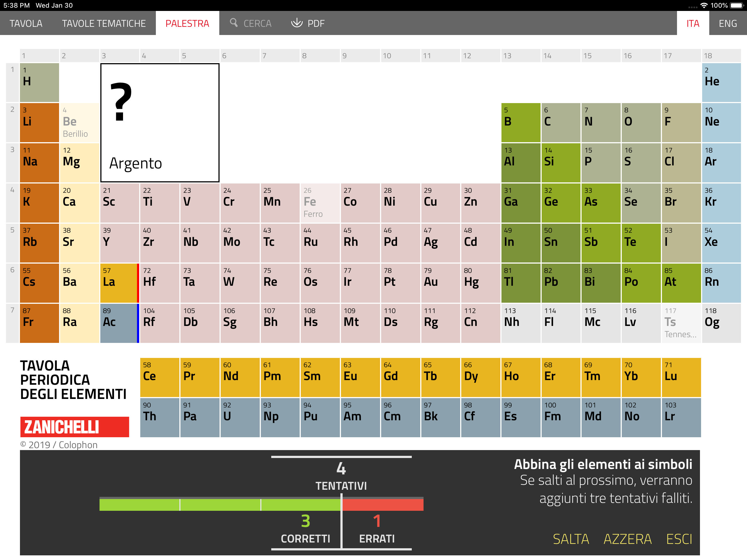Open the TAVOLE TEMATICHE tab
The width and height of the screenshot is (747, 560).
pyautogui.click(x=104, y=23)
